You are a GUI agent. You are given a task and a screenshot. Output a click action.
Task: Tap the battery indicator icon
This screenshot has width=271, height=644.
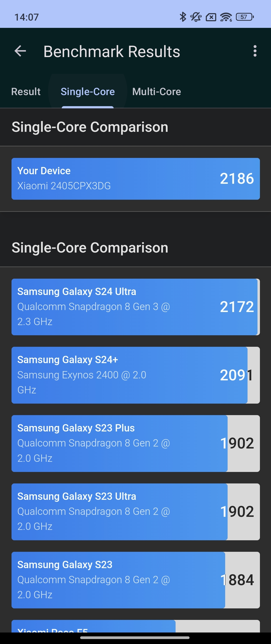pyautogui.click(x=245, y=17)
